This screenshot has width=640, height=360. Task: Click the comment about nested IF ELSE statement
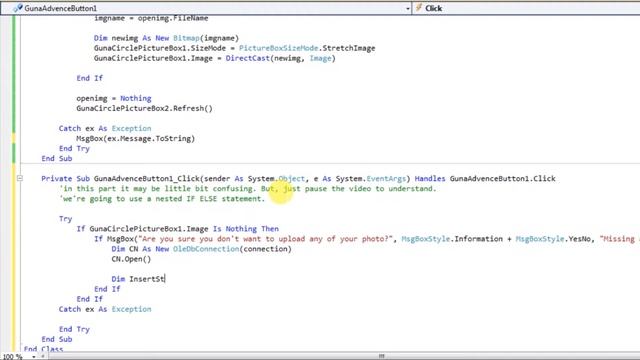tap(162, 199)
